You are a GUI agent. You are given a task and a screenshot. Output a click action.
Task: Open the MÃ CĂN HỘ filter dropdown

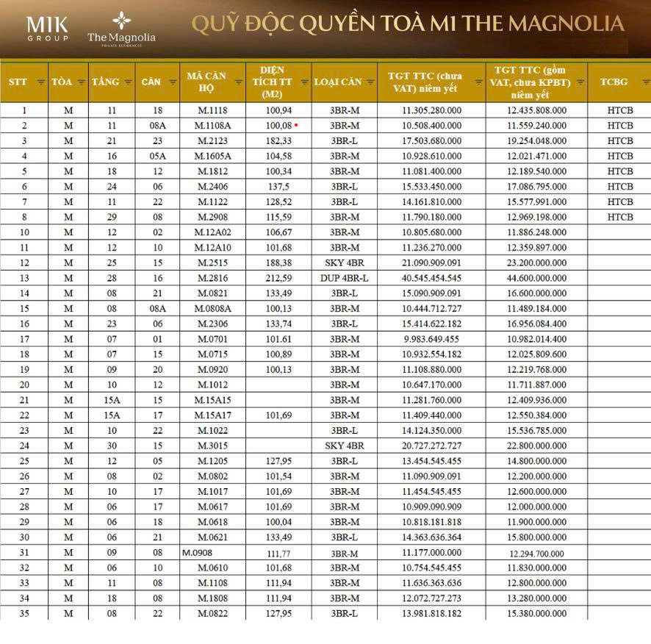click(x=239, y=82)
